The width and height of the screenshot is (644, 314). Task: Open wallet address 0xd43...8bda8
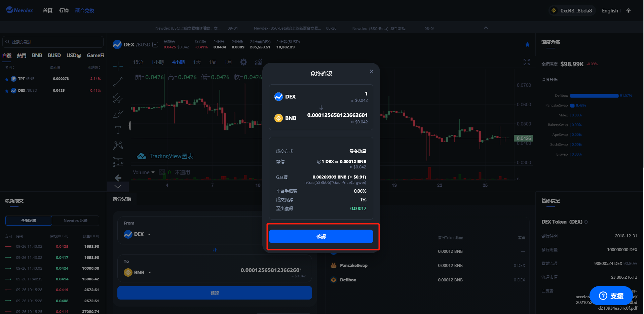[x=572, y=11]
